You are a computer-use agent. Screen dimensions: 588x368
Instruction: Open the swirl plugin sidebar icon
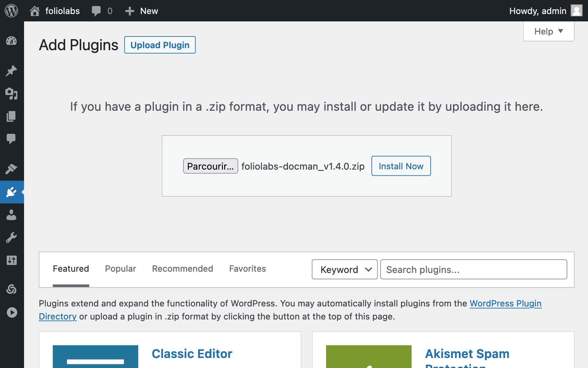click(x=11, y=289)
